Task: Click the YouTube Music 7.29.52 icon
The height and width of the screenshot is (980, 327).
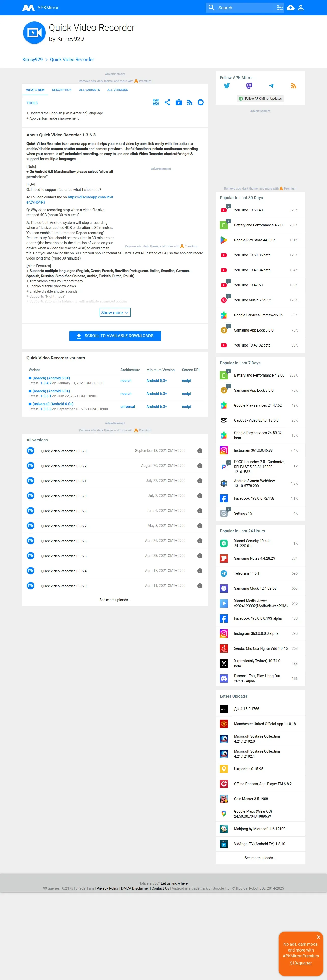Action: (x=224, y=300)
